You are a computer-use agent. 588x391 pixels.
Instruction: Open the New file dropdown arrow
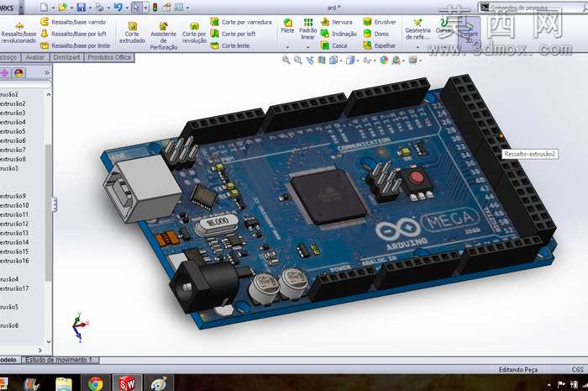click(x=53, y=8)
